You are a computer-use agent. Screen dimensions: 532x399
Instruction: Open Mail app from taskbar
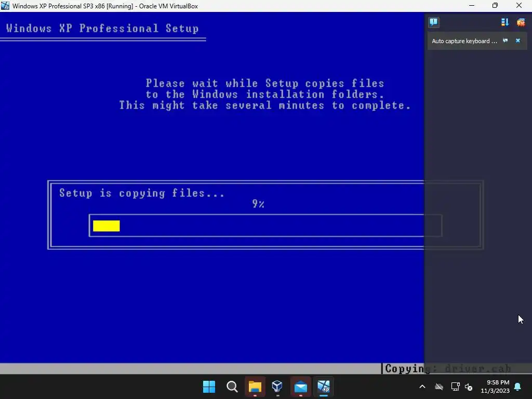pyautogui.click(x=301, y=387)
